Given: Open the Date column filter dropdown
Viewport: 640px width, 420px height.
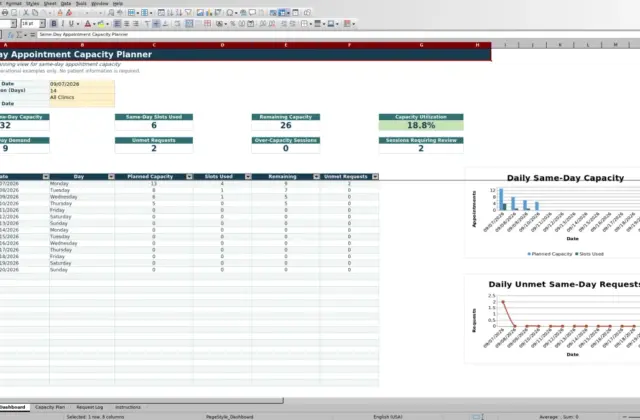Looking at the screenshot, I should 46,177.
